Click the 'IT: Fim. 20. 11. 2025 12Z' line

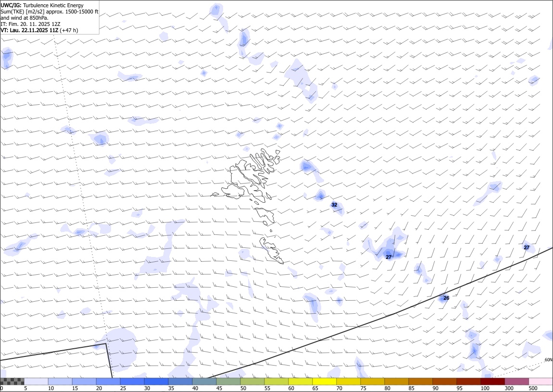tap(30, 24)
